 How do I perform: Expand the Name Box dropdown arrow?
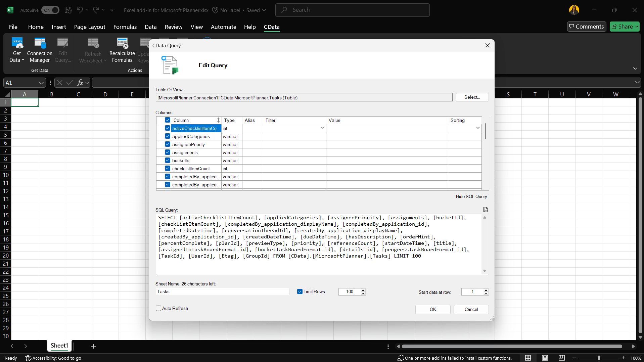coord(41,83)
